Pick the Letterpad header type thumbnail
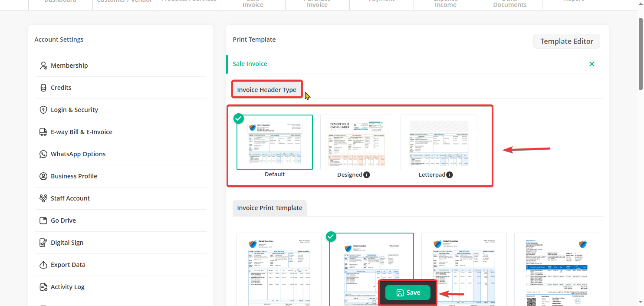Screen dimensions: 644x306 coord(439,142)
